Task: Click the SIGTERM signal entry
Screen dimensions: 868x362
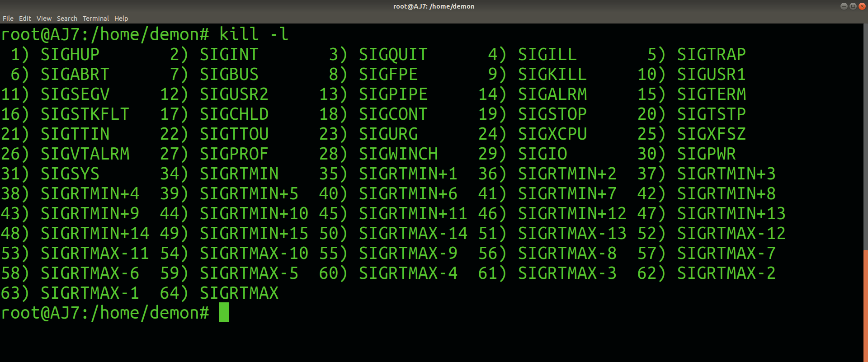Action: click(712, 94)
